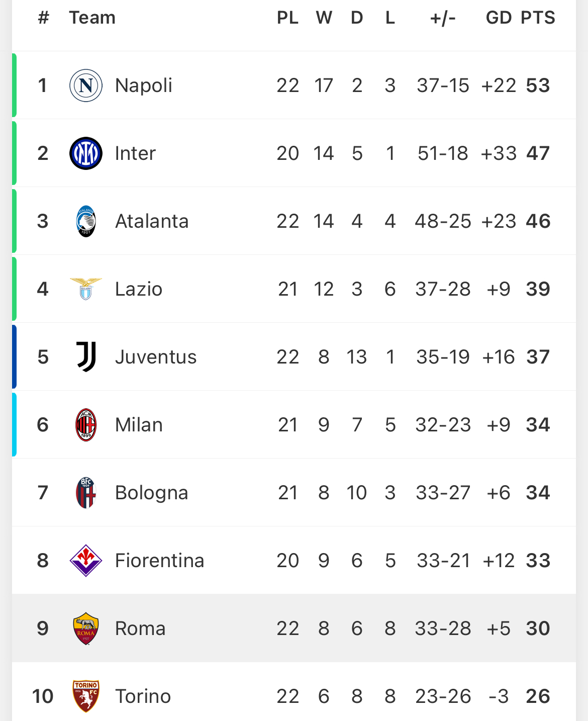Tap Inter's 51-18 goals record
Image resolution: width=588 pixels, height=721 pixels.
click(443, 153)
